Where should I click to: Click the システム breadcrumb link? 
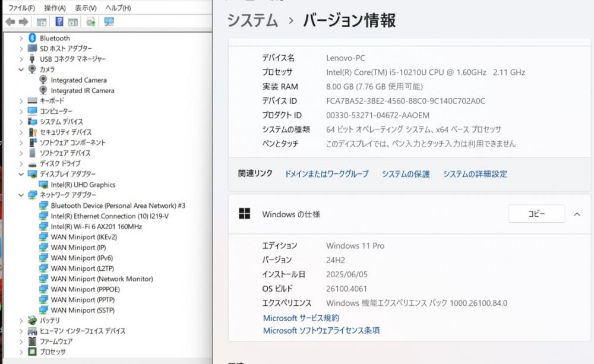252,20
